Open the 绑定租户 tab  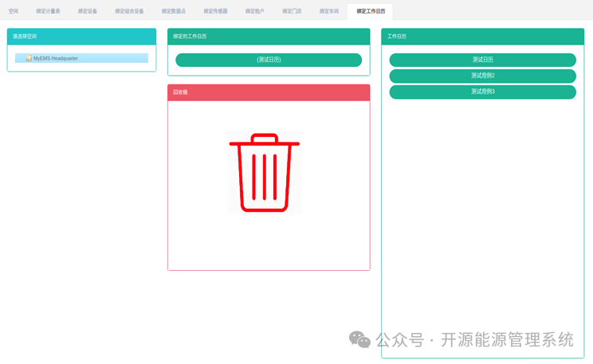[x=254, y=11]
